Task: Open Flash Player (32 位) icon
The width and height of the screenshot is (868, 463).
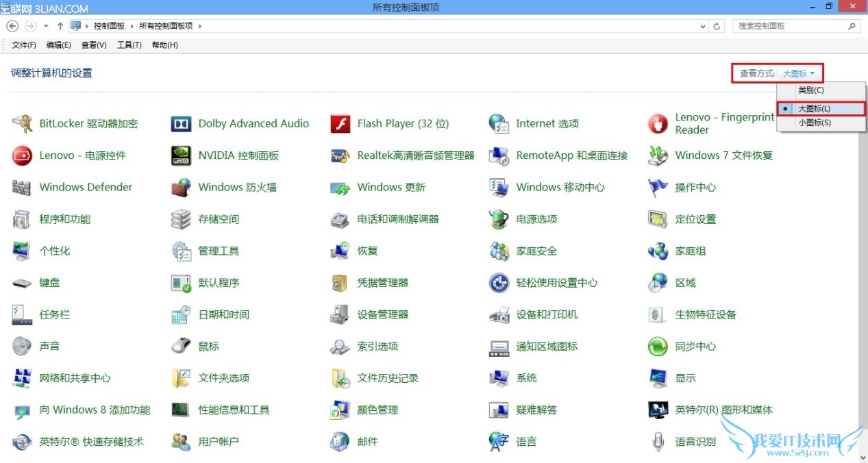Action: click(x=340, y=124)
